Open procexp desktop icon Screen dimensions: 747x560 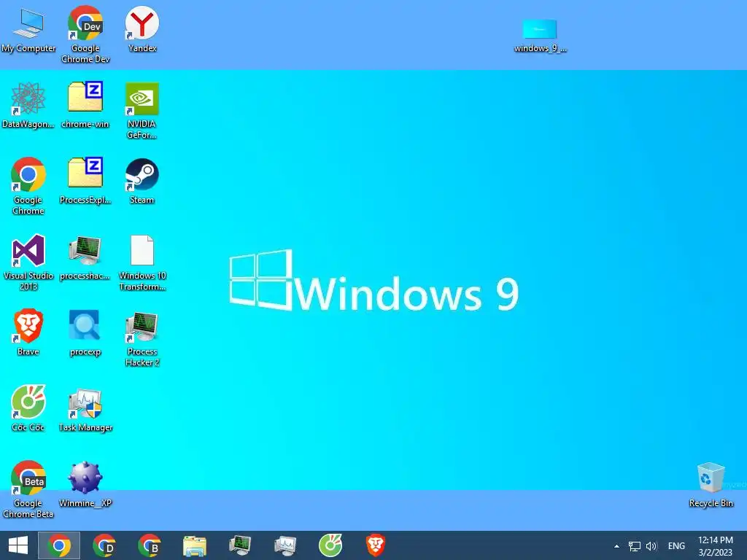85,332
